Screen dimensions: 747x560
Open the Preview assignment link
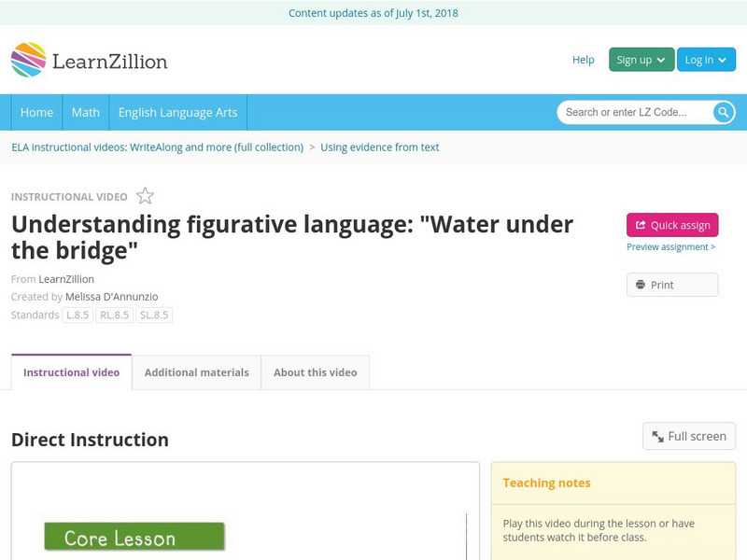(670, 247)
